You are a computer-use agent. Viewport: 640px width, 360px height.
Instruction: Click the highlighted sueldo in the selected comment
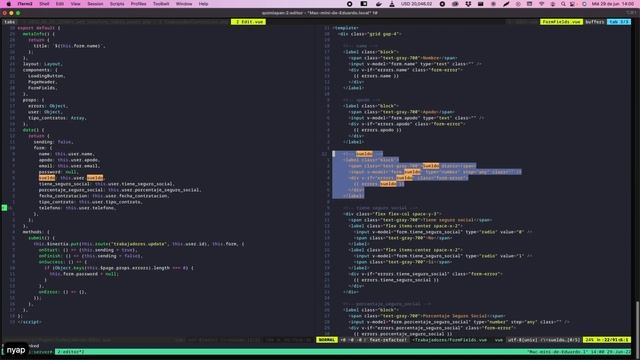(x=364, y=154)
